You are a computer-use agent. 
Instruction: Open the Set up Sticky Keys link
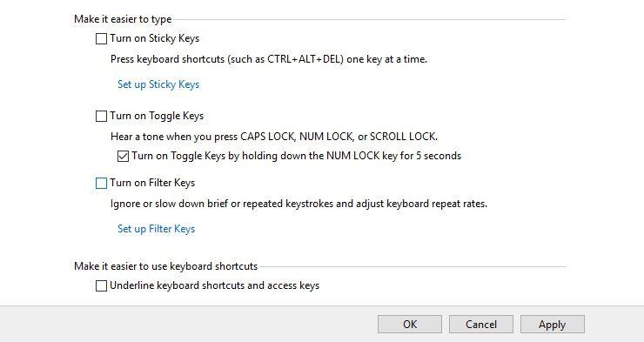158,84
